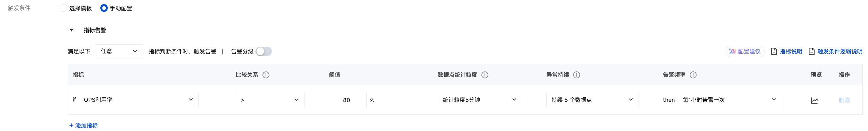Click the document icon for 指标说明
868x131 pixels.
774,51
